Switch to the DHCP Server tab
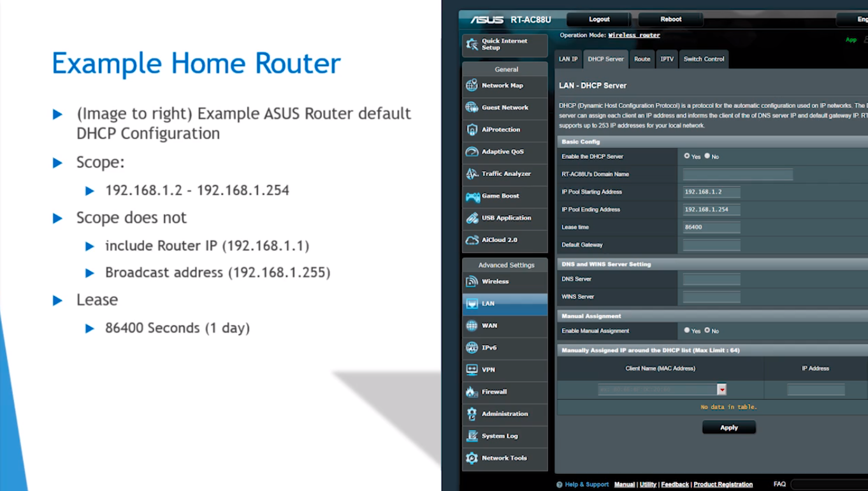 (605, 59)
